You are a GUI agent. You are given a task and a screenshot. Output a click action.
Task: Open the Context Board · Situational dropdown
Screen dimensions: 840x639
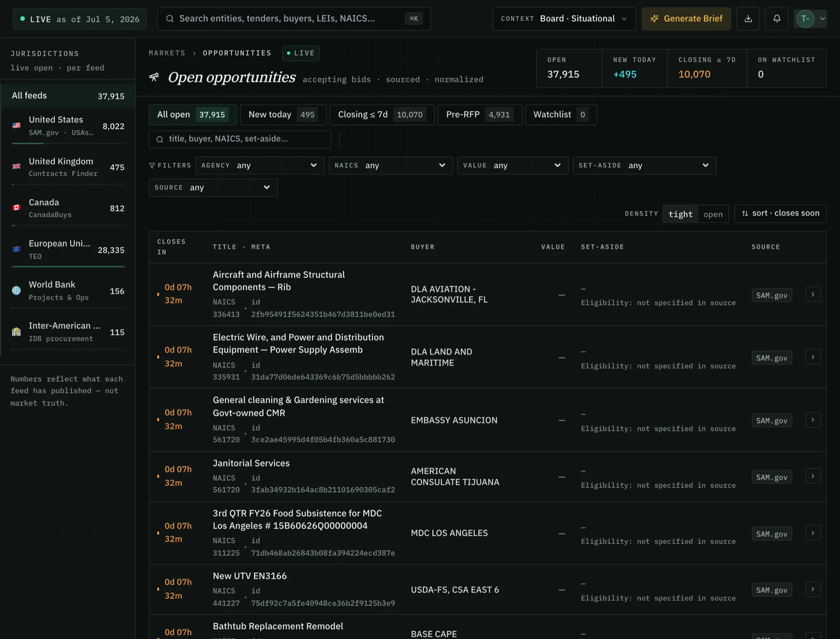tap(564, 19)
